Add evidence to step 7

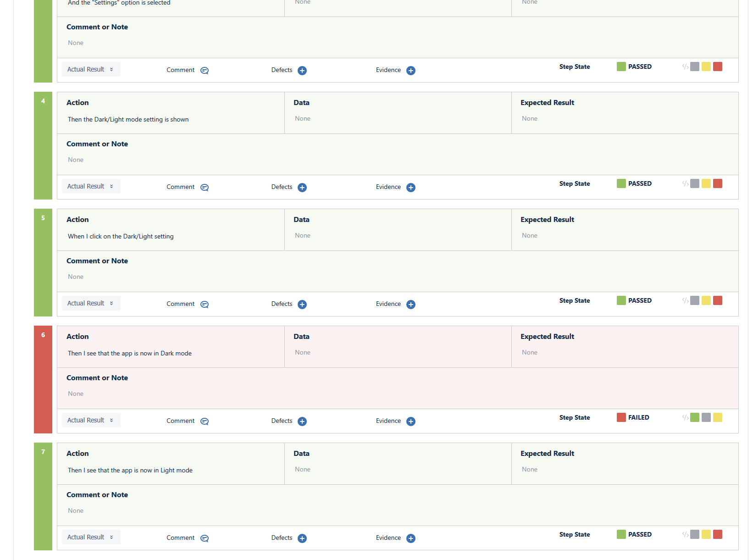(410, 538)
